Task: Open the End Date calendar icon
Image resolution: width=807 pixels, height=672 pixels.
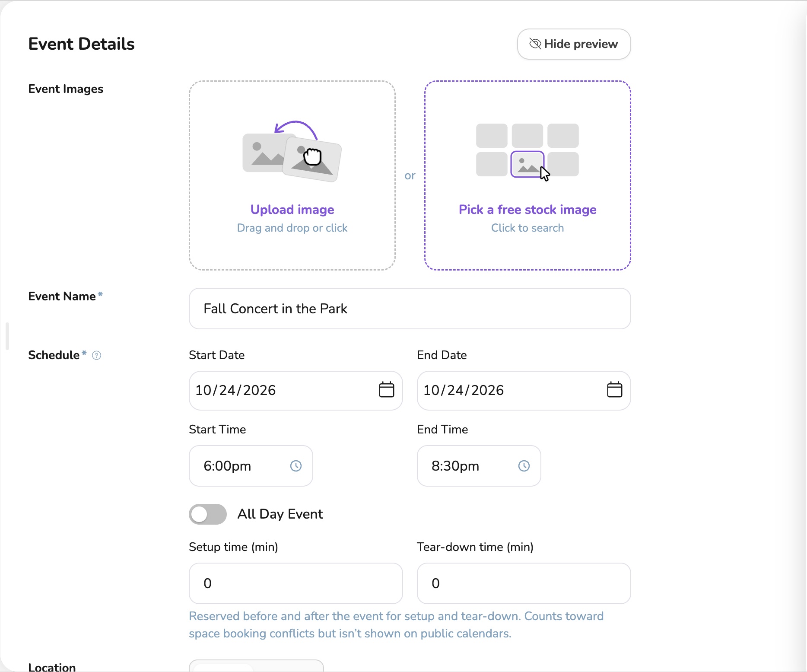Action: [x=614, y=390]
